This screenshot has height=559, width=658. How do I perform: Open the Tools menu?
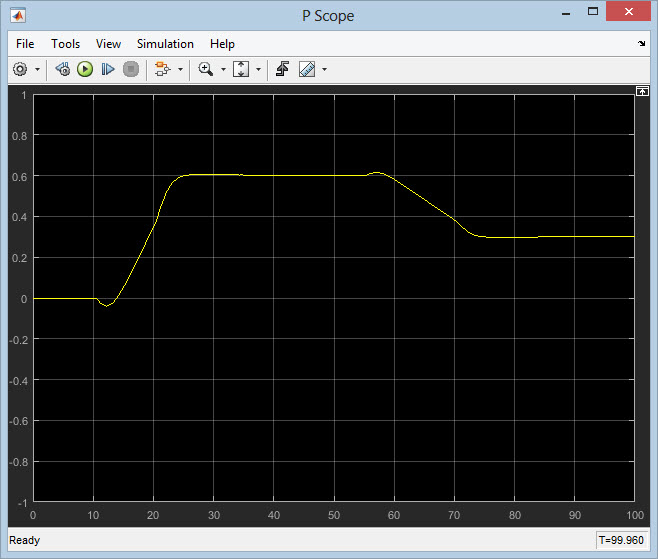[65, 44]
